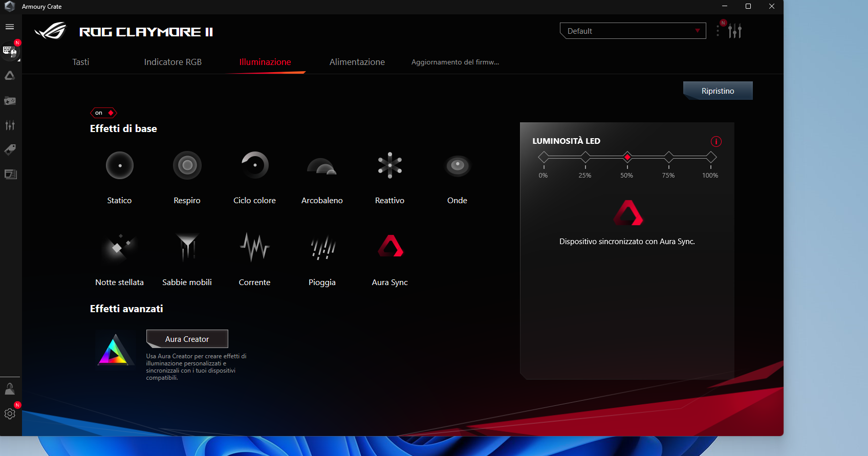868x456 pixels.
Task: Click the LUMINOSITÀ LED panel title
Action: point(567,141)
